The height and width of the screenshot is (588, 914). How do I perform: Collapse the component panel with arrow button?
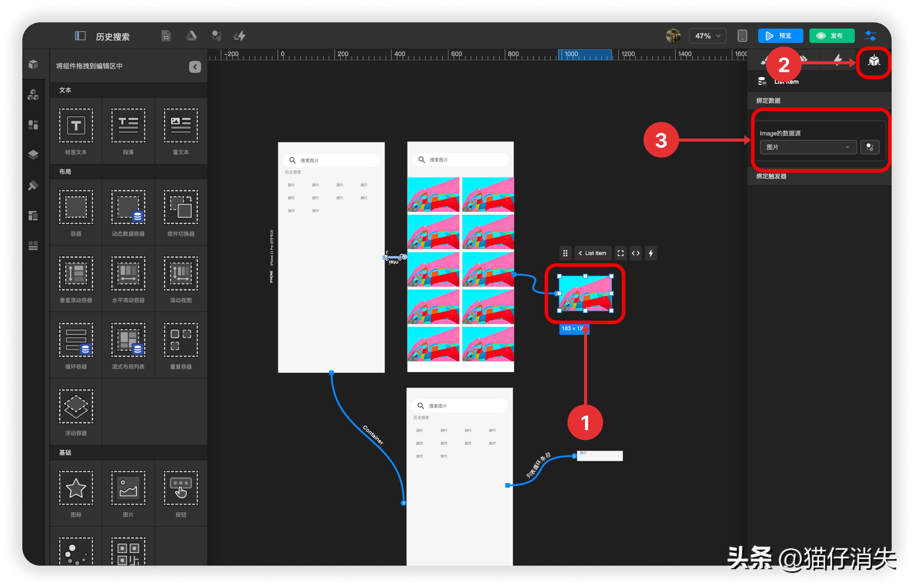tap(195, 67)
